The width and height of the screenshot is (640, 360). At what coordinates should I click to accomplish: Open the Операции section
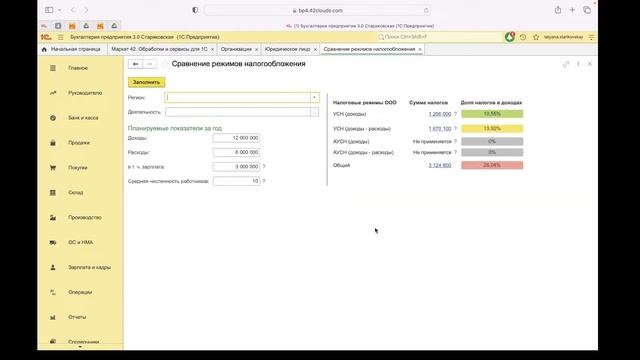[80, 292]
